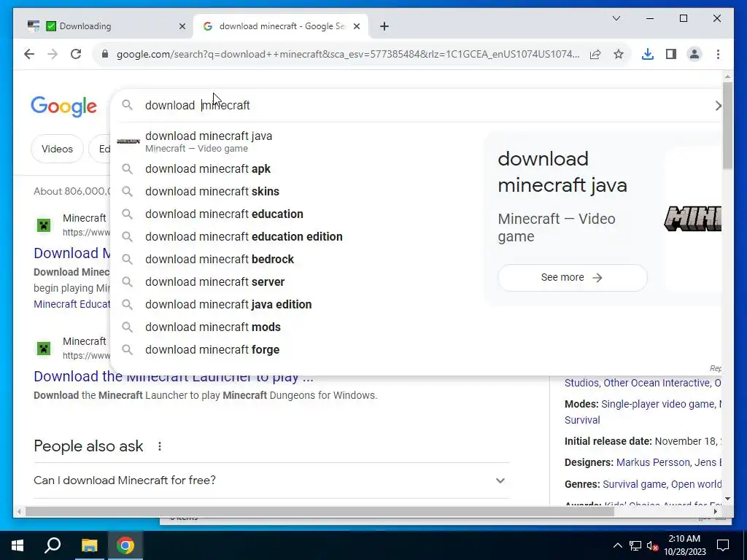Open the tab search chevron in the title bar
Image resolution: width=747 pixels, height=560 pixels.
click(x=616, y=18)
